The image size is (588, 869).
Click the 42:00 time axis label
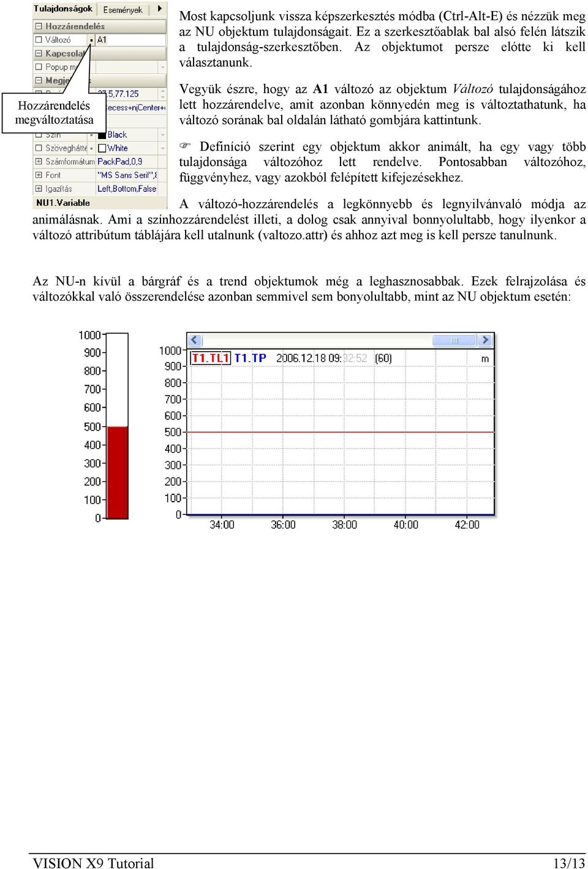pos(467,525)
